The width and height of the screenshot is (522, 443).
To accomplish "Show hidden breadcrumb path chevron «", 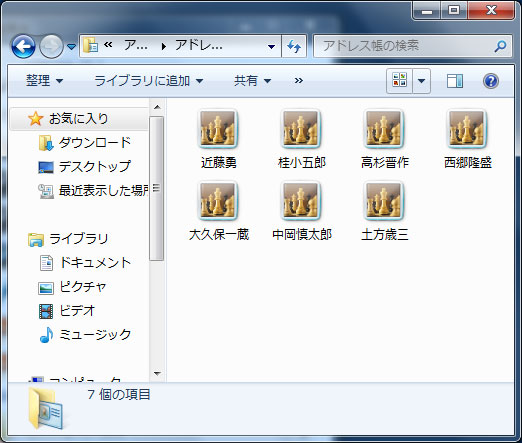I will click(108, 45).
